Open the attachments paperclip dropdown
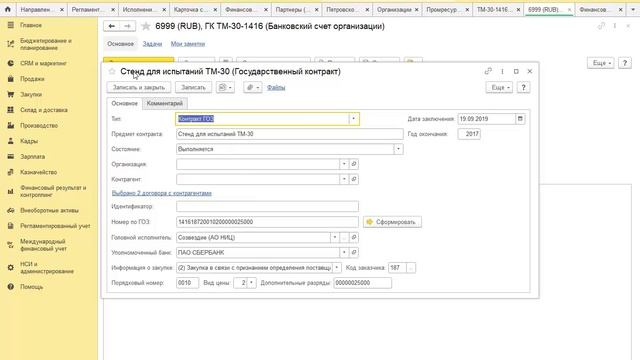 [x=253, y=87]
